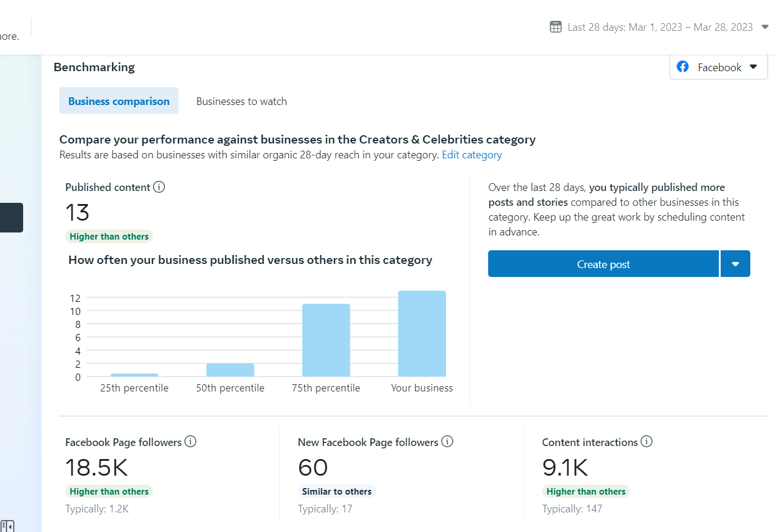Click the Your business bar in chart

422,333
